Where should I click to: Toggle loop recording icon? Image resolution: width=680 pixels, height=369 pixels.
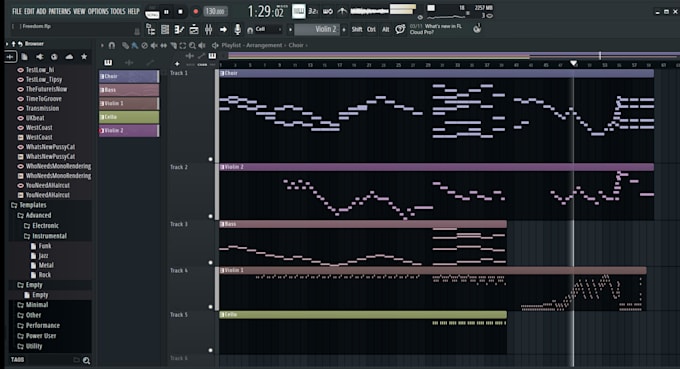(328, 12)
